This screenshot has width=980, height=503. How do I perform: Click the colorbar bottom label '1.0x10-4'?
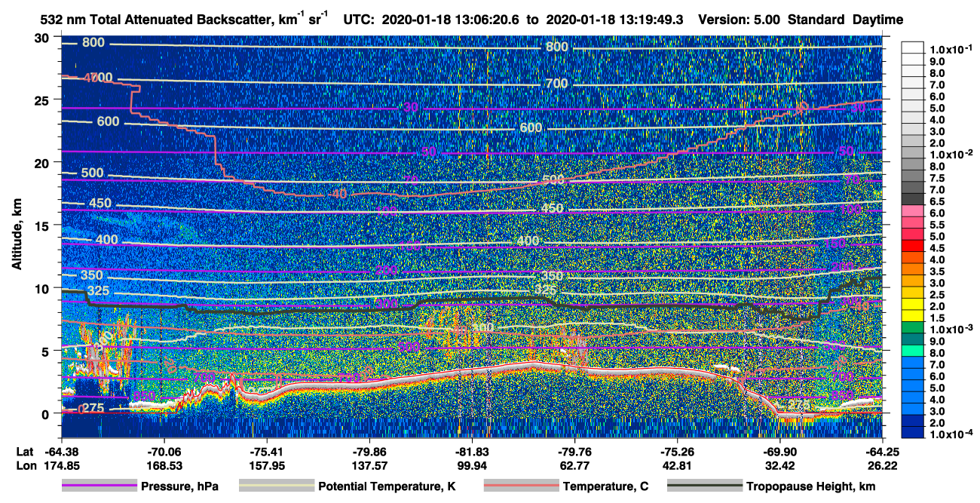point(951,434)
